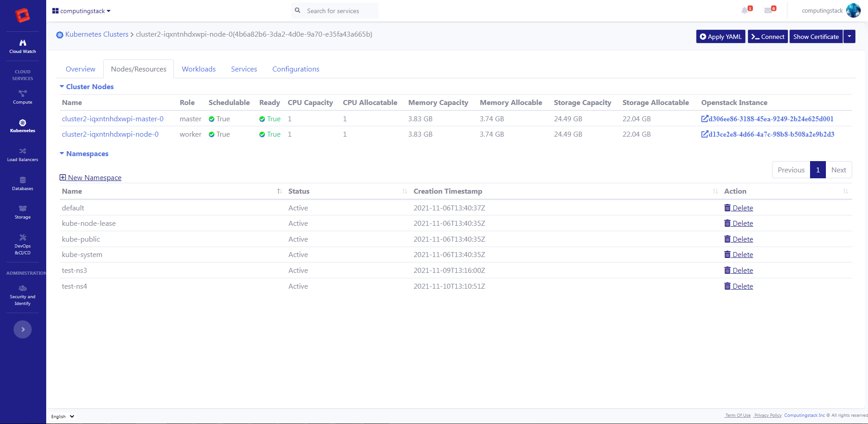The width and height of the screenshot is (868, 424).
Task: Focus the Search for services field
Action: click(x=340, y=11)
